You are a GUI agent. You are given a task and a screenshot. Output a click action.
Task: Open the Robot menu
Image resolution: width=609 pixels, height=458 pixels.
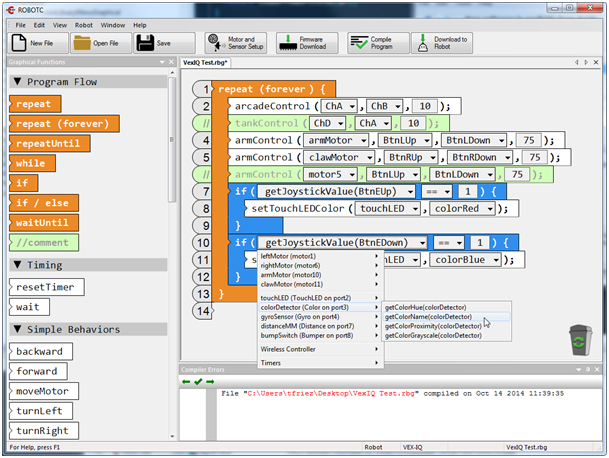coord(84,25)
